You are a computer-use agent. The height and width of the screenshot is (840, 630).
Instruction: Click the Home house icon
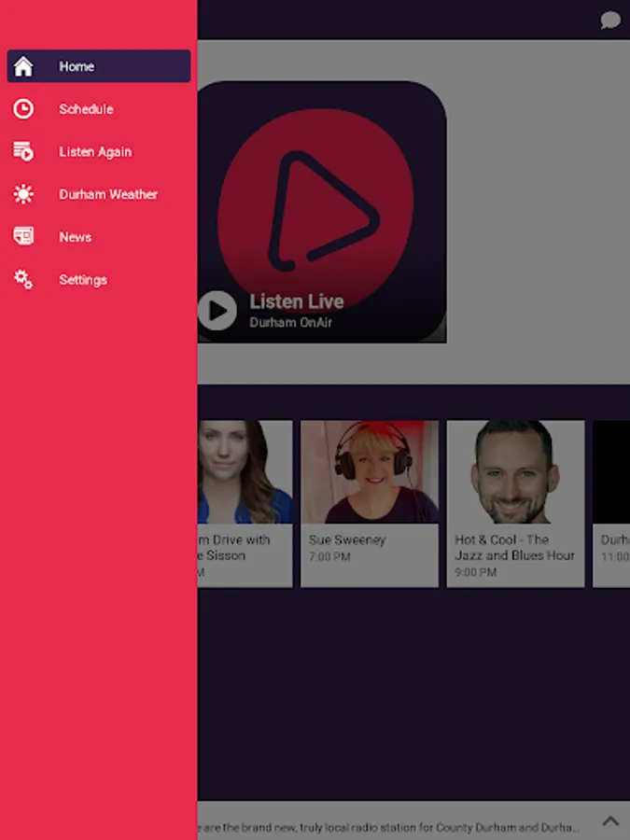tap(23, 66)
